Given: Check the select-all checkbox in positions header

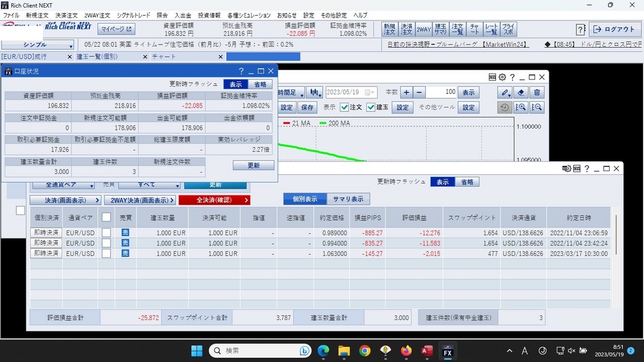Looking at the screenshot, I should click(106, 217).
